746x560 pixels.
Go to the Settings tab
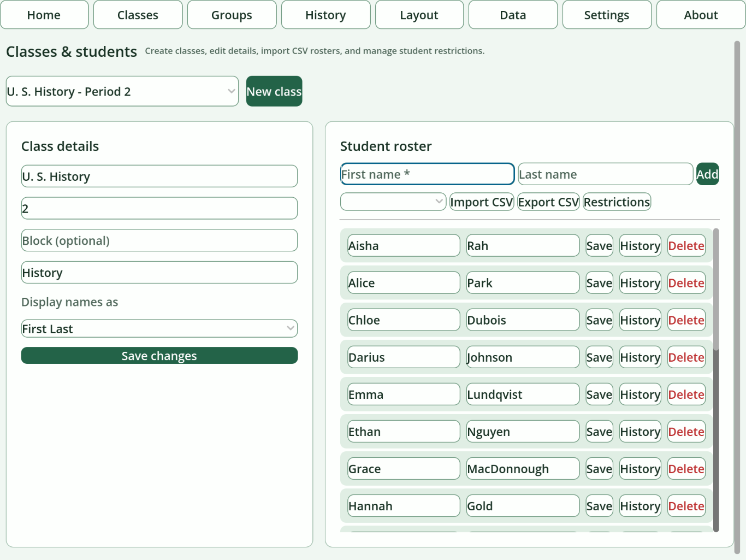[x=607, y=15]
